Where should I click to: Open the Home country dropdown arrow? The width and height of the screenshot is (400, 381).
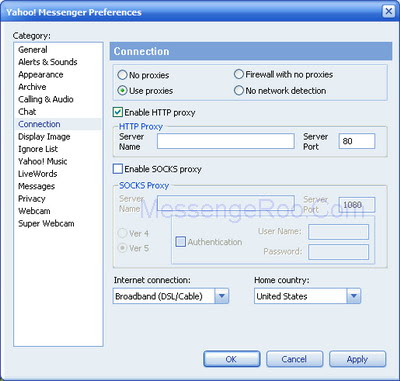354,296
